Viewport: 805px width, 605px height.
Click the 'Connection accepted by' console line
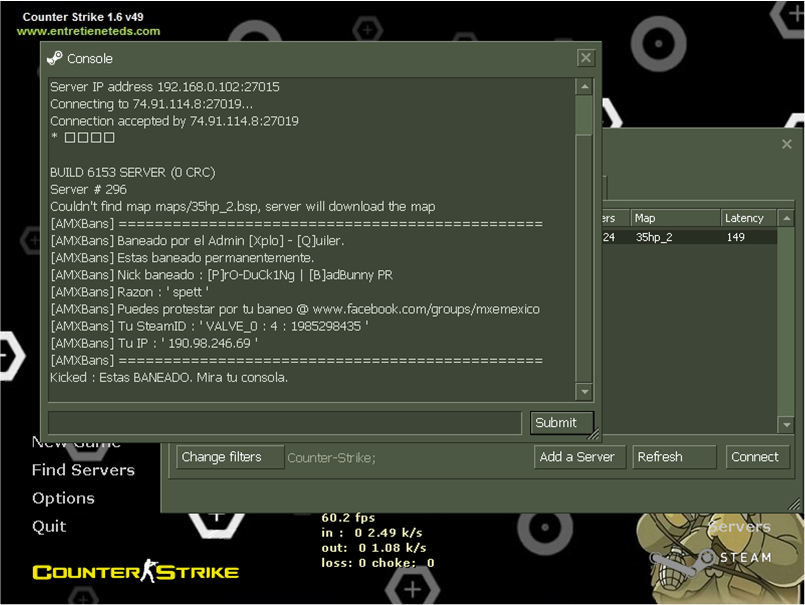tap(175, 121)
